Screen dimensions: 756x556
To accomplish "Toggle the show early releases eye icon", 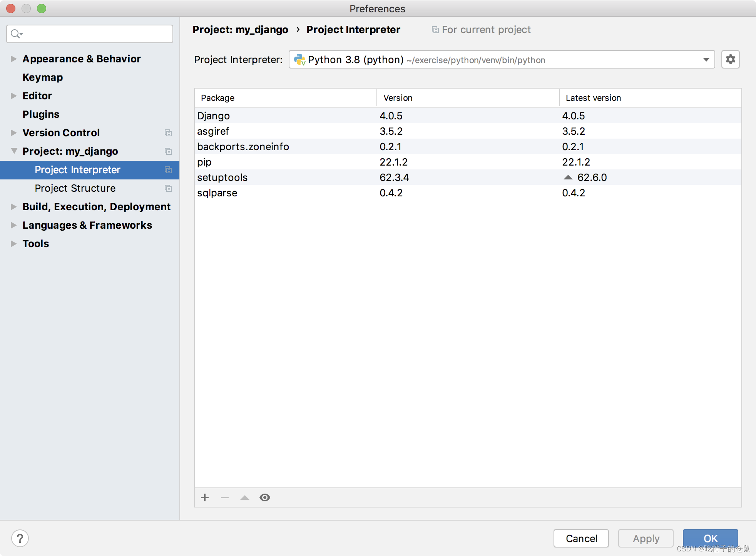I will pos(265,497).
